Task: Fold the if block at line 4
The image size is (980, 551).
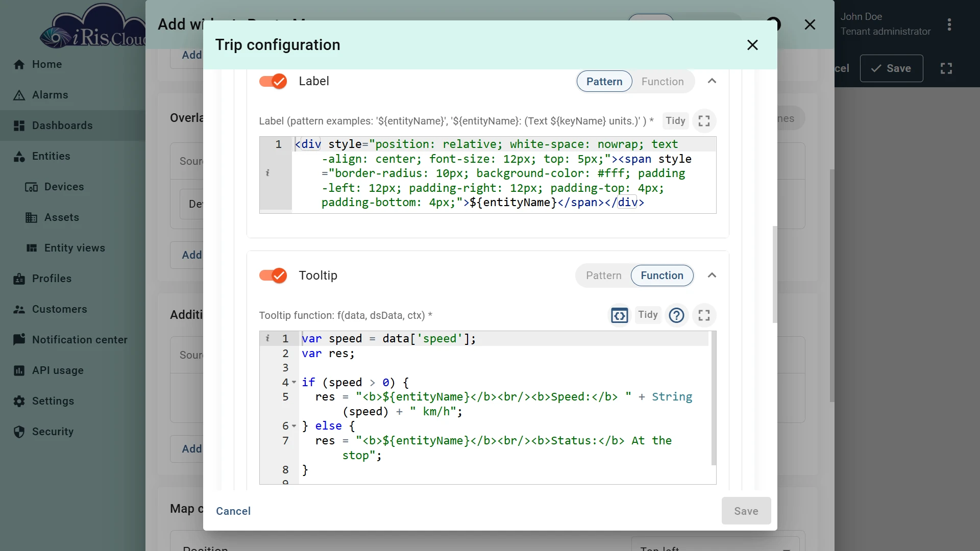Action: point(294,383)
